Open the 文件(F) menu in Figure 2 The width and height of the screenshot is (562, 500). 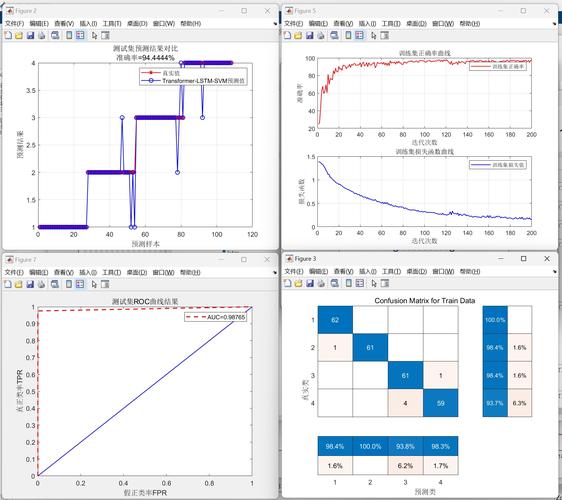pyautogui.click(x=14, y=24)
